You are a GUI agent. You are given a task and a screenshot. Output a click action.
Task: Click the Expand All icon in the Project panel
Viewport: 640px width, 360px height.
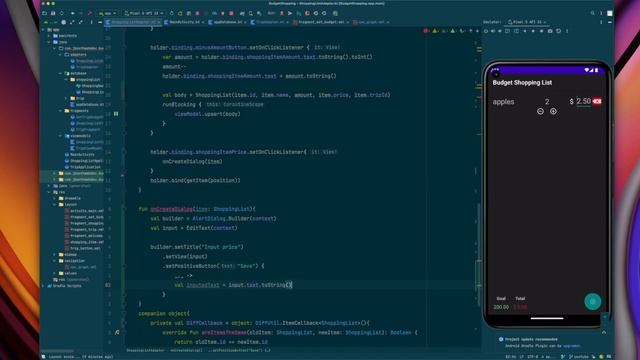(72, 22)
